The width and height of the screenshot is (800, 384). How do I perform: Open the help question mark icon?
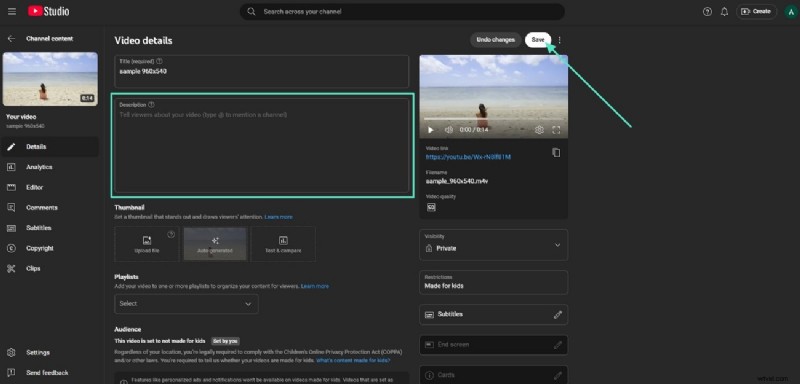[707, 12]
